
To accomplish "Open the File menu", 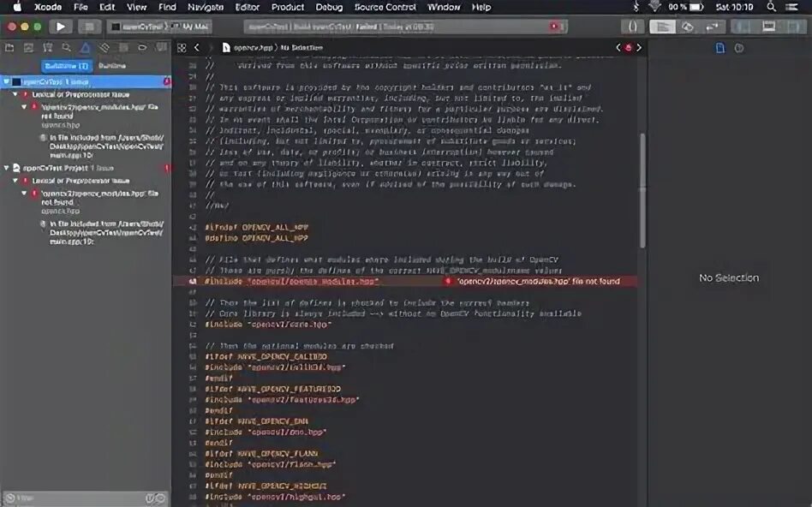I will click(81, 7).
